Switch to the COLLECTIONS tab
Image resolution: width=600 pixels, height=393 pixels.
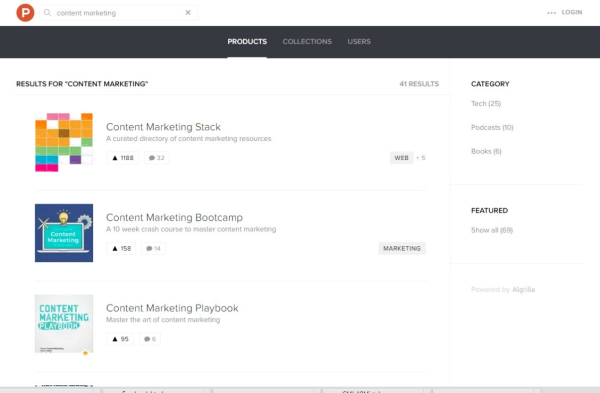(307, 42)
